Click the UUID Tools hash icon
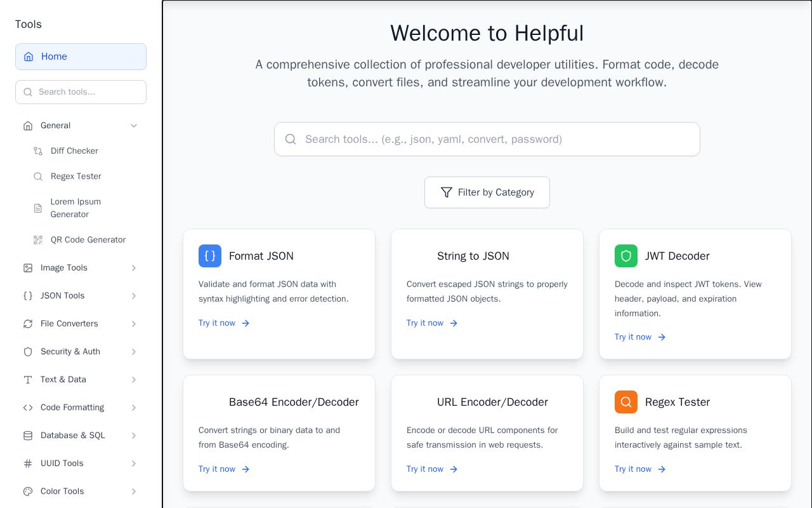The height and width of the screenshot is (508, 812). (x=28, y=464)
